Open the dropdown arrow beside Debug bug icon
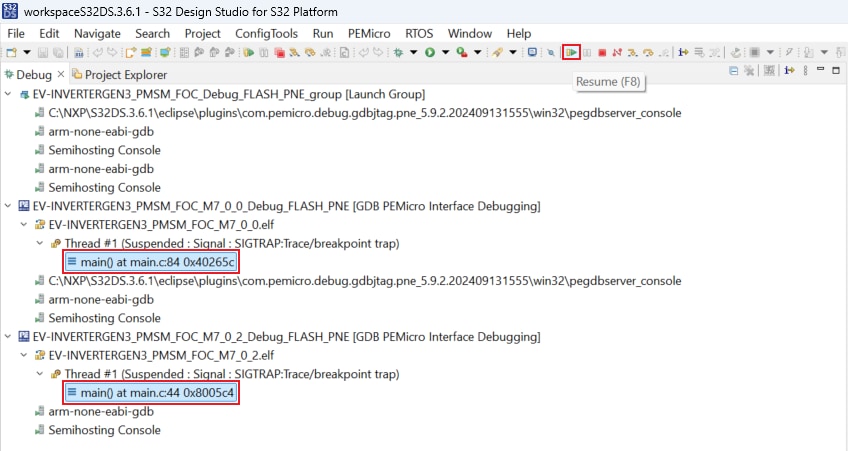The image size is (848, 451). pyautogui.click(x=413, y=52)
